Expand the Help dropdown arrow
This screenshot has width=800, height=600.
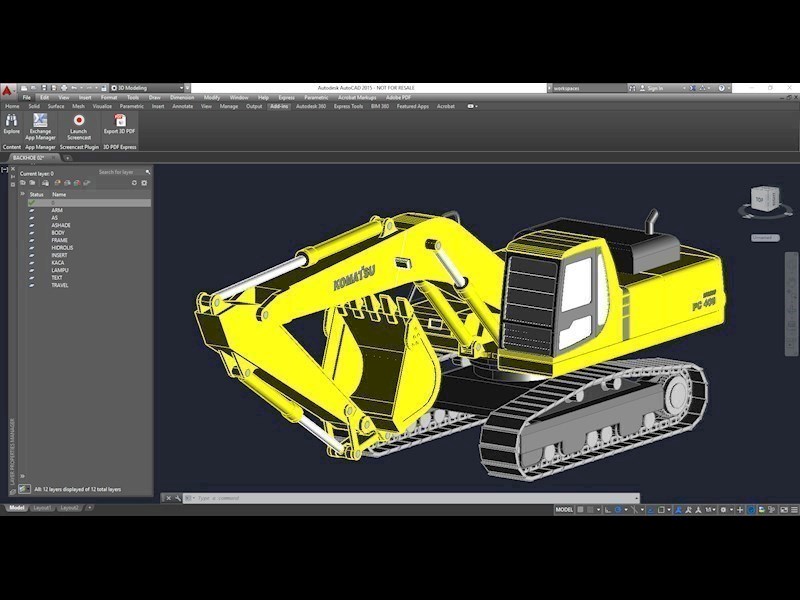728,88
